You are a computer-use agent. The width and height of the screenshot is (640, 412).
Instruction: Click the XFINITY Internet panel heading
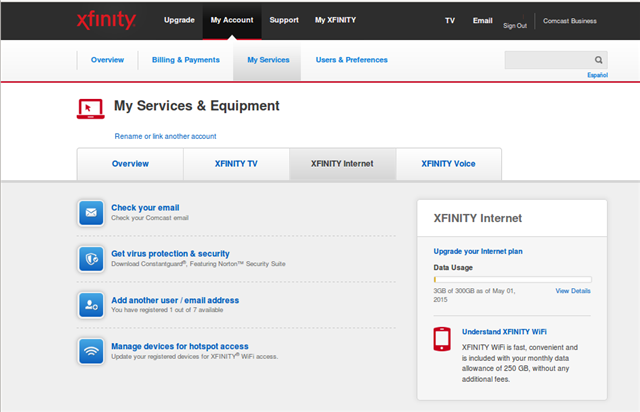coord(478,218)
